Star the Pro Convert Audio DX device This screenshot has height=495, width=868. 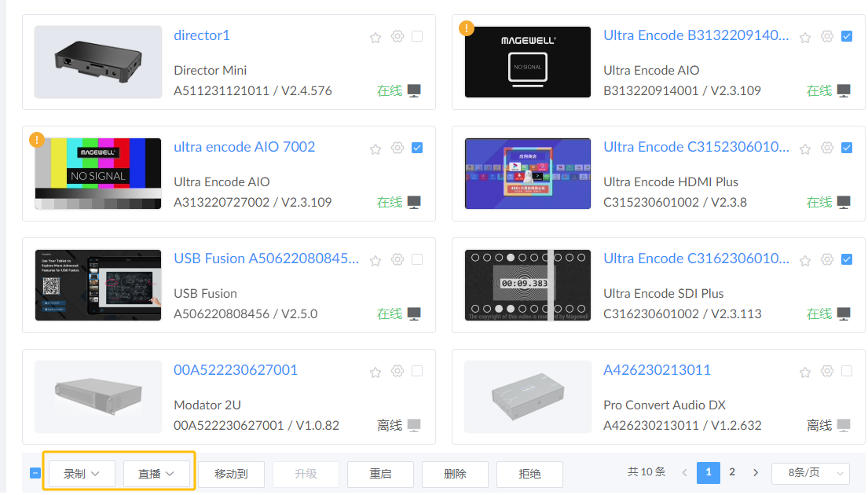[805, 372]
